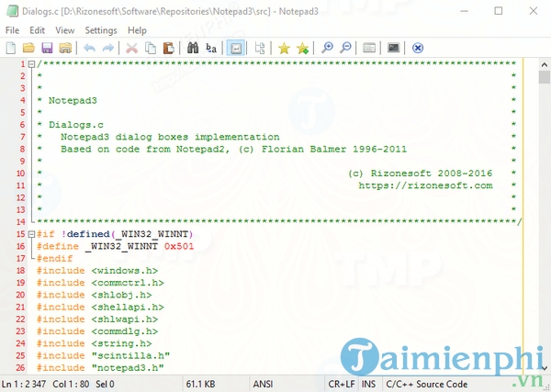551x392 pixels.
Task: Open Find with the binoculars icon
Action: 193,48
